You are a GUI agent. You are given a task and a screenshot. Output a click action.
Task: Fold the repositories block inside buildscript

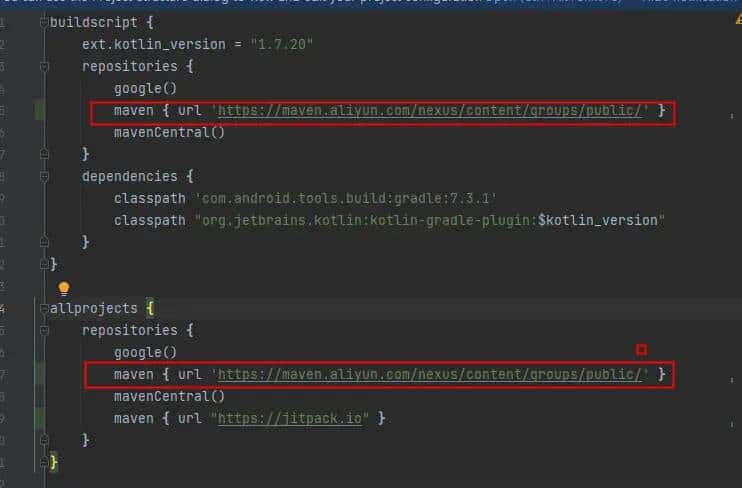pyautogui.click(x=44, y=66)
